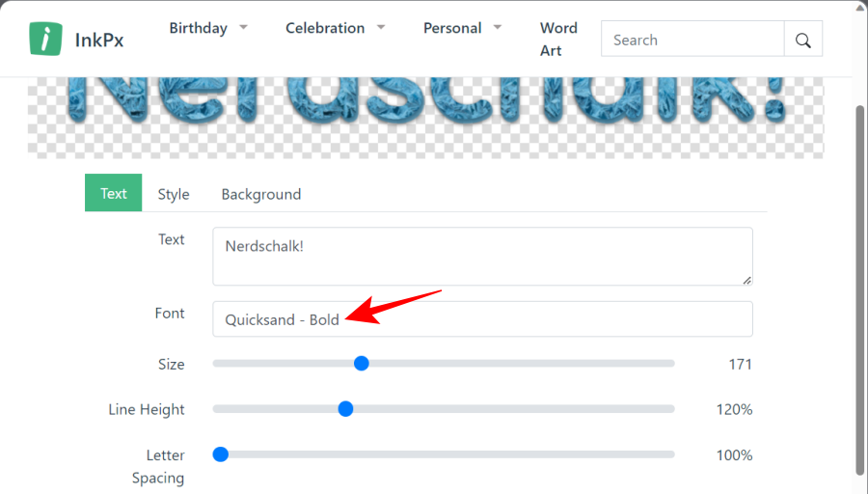Select the Text tab
Image resolution: width=868 pixels, height=494 pixels.
click(x=113, y=193)
